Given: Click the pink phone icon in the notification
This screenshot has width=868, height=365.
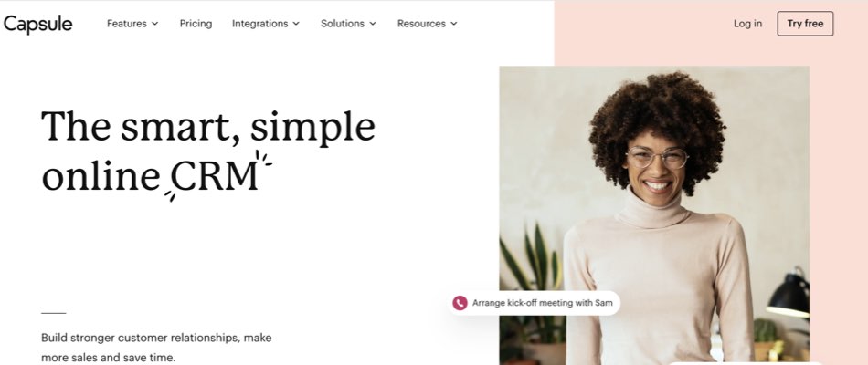Looking at the screenshot, I should pyautogui.click(x=460, y=303).
